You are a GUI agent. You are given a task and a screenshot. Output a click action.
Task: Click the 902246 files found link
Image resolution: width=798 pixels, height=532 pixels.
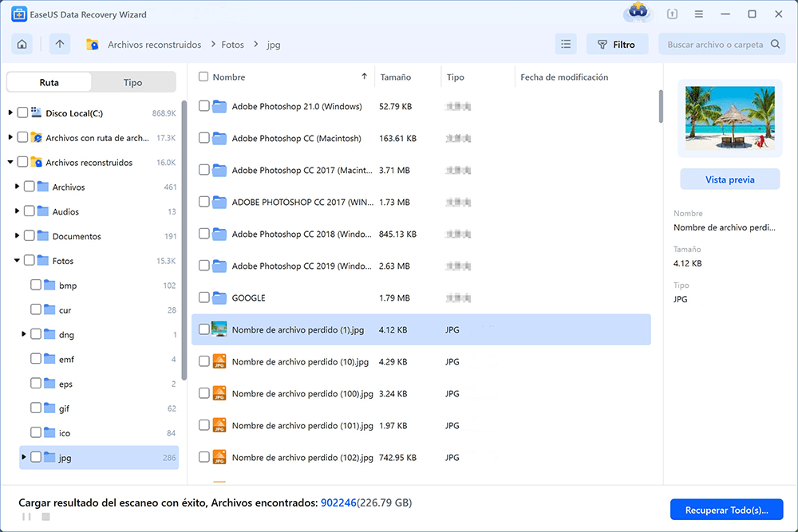tap(338, 502)
